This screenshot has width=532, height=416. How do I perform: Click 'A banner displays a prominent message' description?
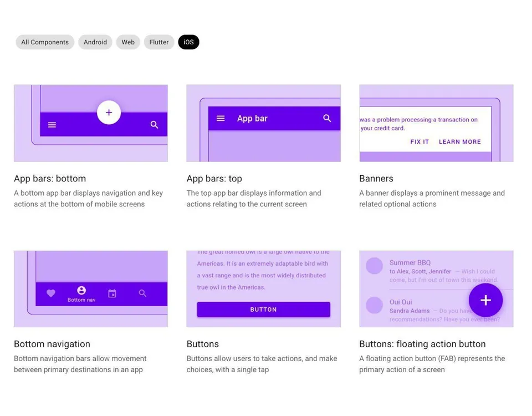pos(432,199)
